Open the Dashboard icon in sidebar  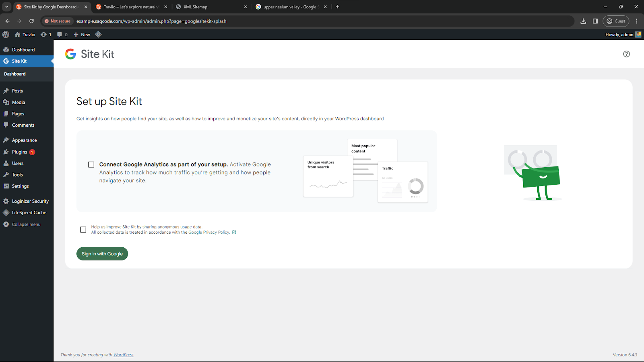[6, 50]
